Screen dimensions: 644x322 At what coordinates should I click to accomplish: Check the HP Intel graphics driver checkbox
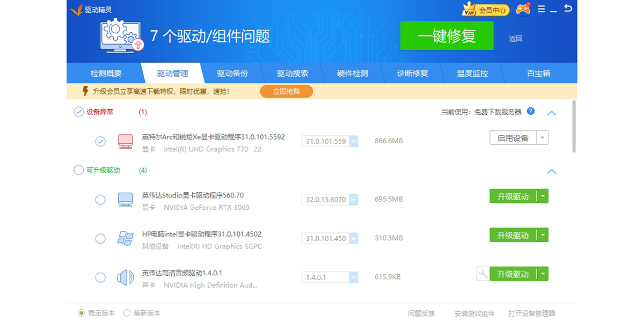[x=100, y=238]
